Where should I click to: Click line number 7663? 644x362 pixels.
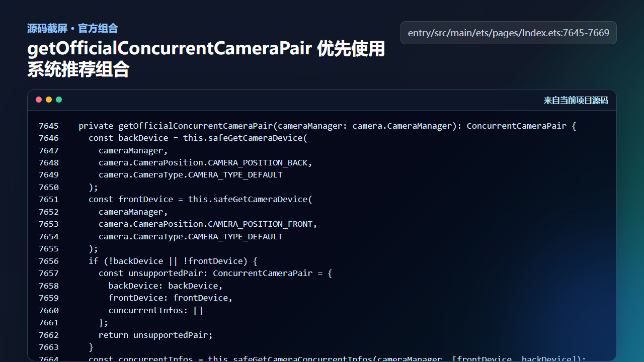tap(49, 347)
